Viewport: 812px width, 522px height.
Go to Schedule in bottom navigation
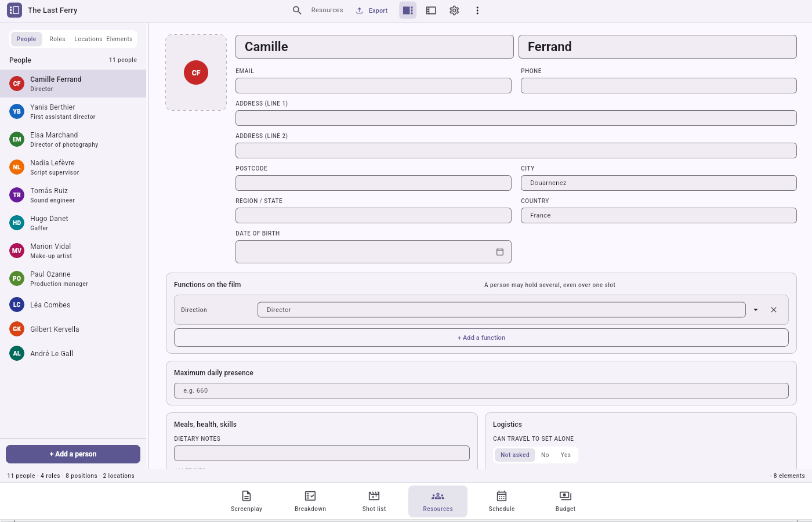click(x=502, y=501)
